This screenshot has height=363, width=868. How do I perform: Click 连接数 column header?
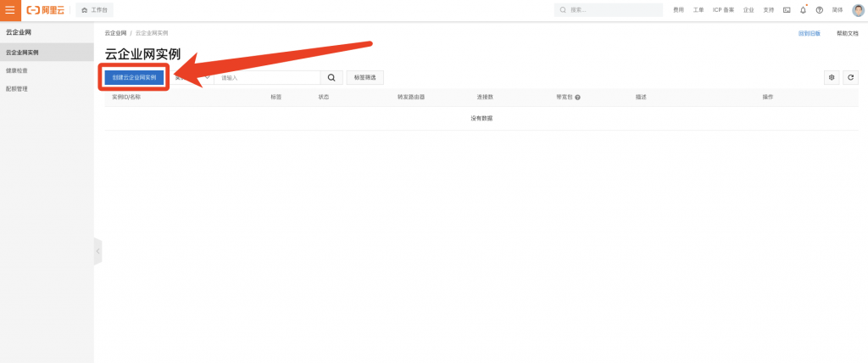point(485,97)
